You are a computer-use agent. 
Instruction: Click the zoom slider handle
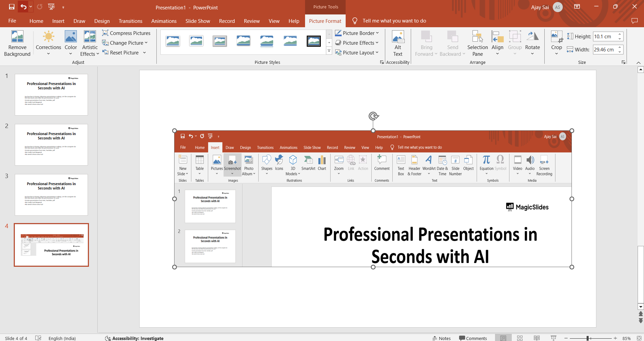[x=588, y=338]
